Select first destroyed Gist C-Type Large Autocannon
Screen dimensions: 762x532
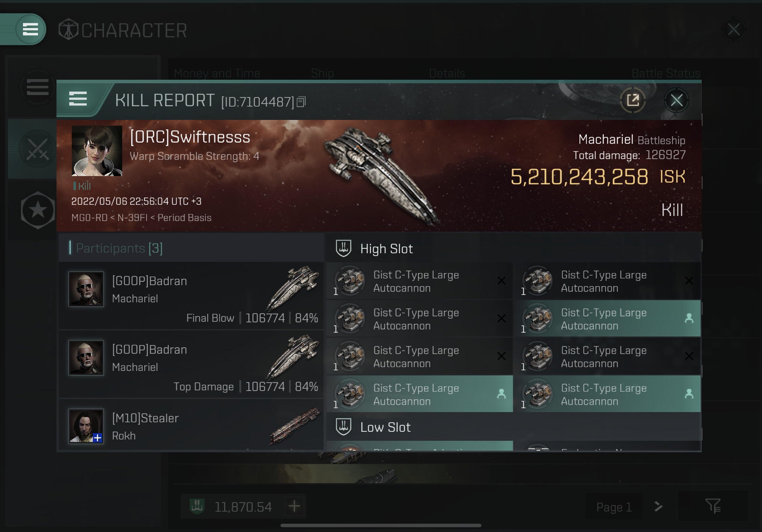point(420,281)
